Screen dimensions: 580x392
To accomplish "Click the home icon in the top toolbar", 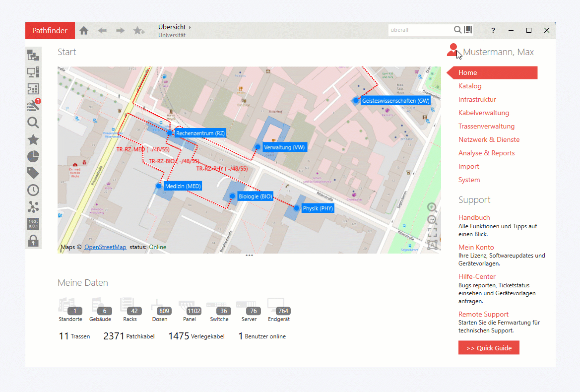I will (84, 31).
